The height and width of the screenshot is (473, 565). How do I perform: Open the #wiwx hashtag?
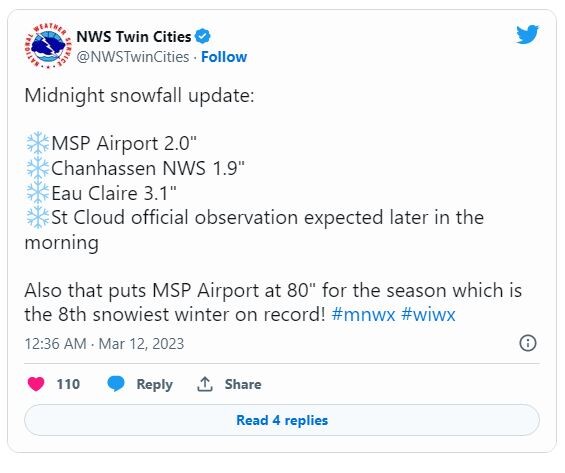tap(428, 314)
